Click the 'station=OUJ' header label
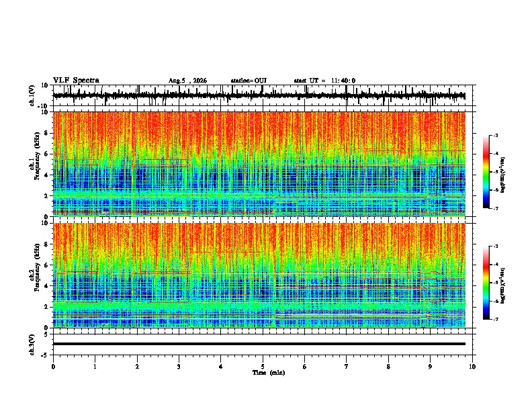This screenshot has width=532, height=411. click(x=249, y=81)
